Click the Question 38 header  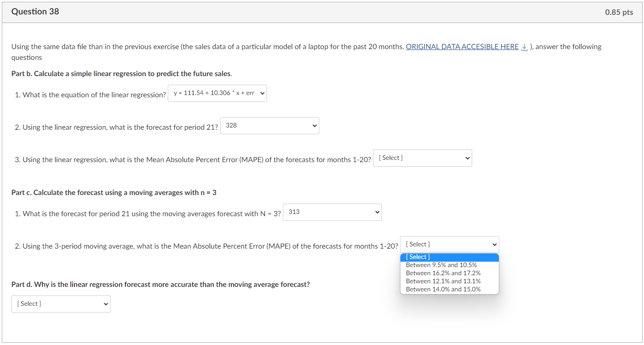35,12
